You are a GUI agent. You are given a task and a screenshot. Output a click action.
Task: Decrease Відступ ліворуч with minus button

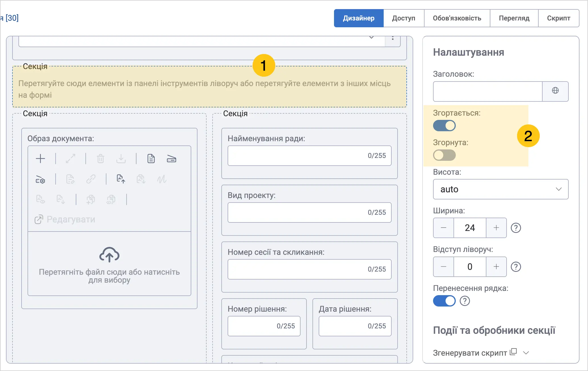[444, 267]
